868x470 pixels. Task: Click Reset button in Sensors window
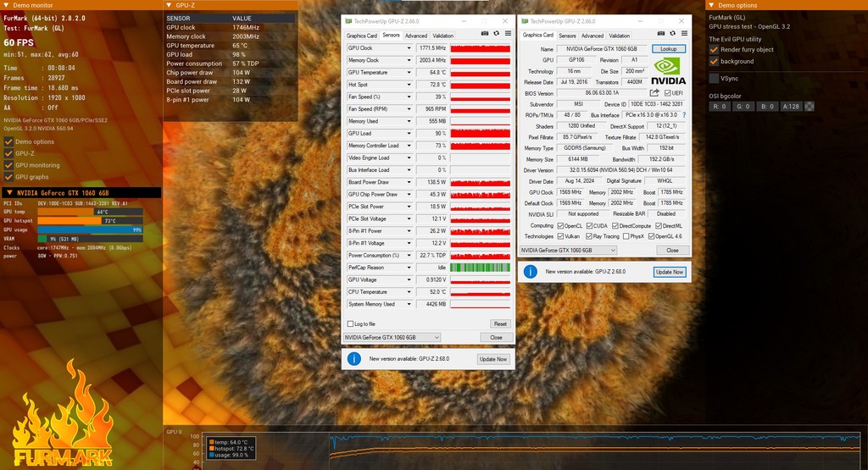500,324
